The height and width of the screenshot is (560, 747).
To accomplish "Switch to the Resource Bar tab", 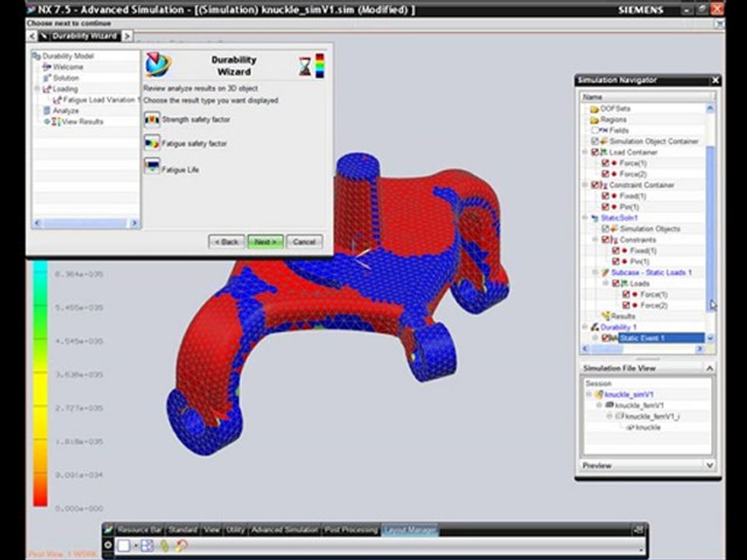I will tap(139, 530).
